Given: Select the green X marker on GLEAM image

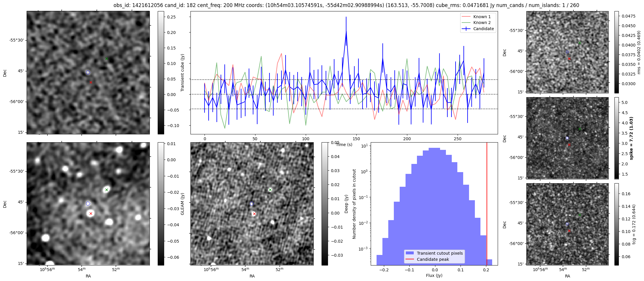Looking at the screenshot, I should pyautogui.click(x=107, y=190).
